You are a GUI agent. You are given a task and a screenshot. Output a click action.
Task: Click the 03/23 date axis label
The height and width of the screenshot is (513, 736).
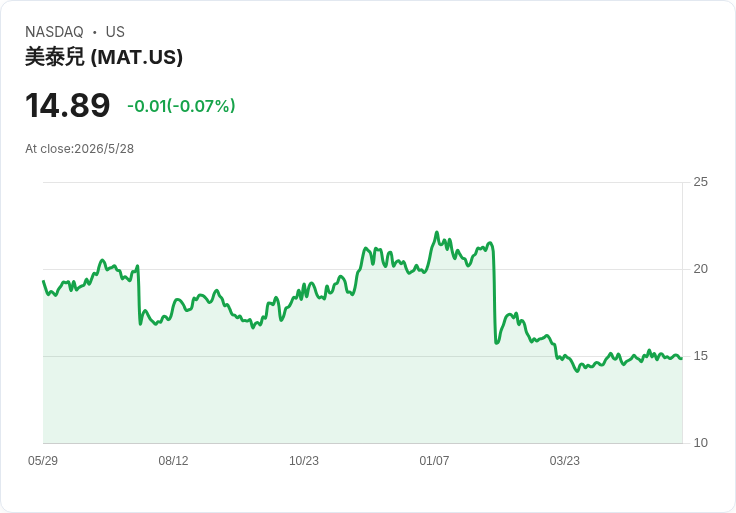click(565, 460)
